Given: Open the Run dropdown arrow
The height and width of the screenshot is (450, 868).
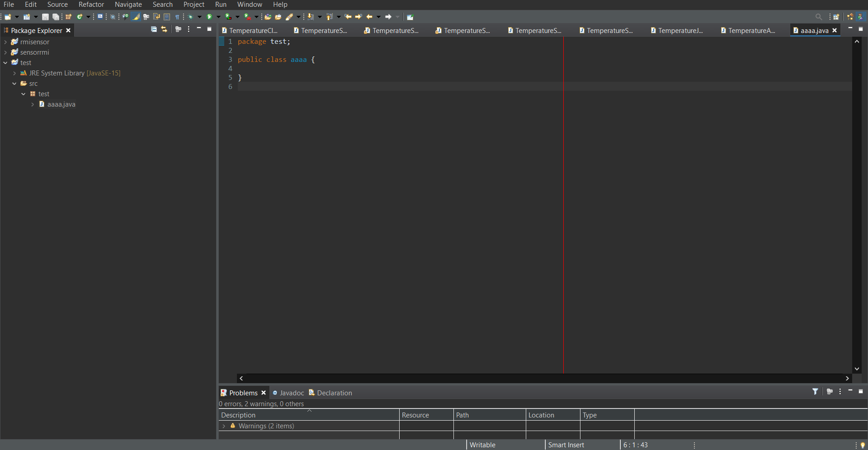Looking at the screenshot, I should point(218,17).
